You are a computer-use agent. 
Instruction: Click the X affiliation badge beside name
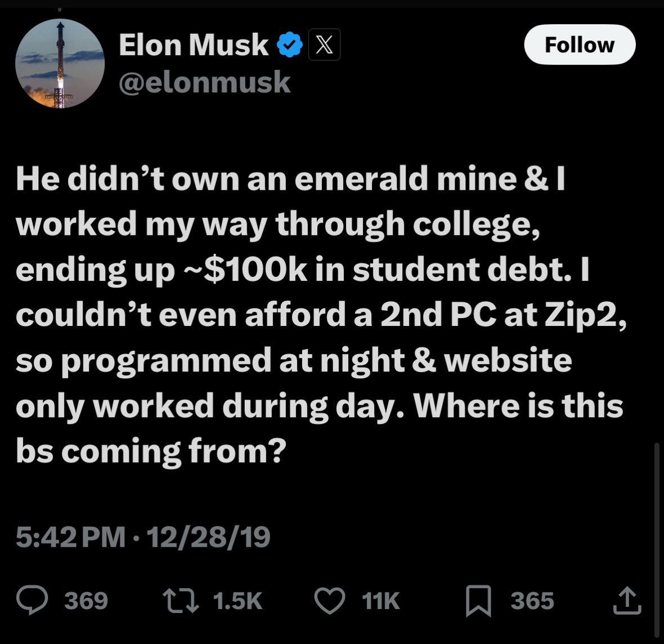coord(324,46)
